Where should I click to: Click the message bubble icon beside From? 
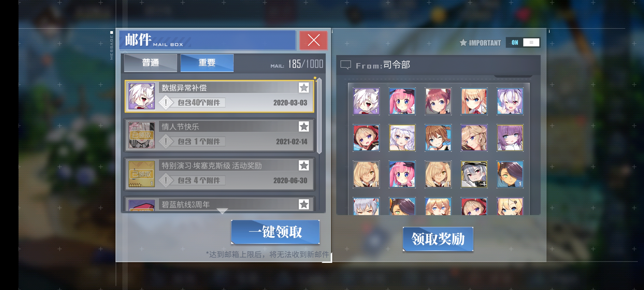click(x=346, y=65)
